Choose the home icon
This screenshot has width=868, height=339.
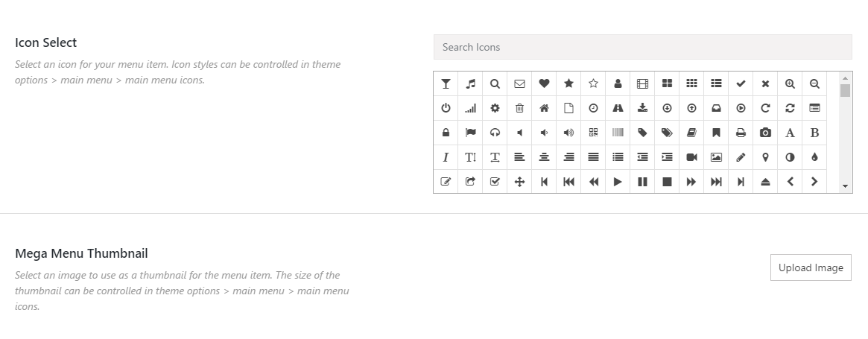(544, 108)
